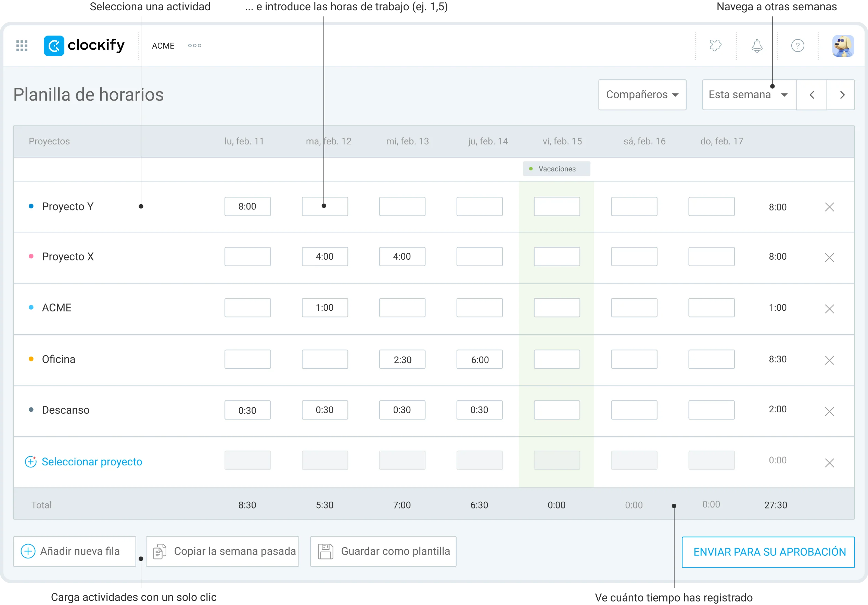Open the extensions puzzle icon
This screenshot has width=868, height=605.
click(x=716, y=46)
